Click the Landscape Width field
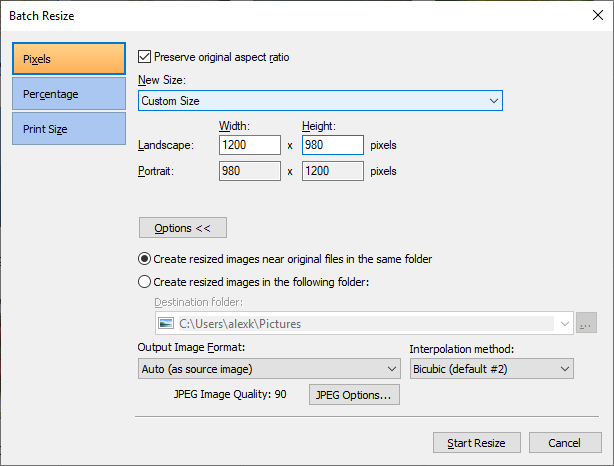The image size is (614, 466). (250, 145)
